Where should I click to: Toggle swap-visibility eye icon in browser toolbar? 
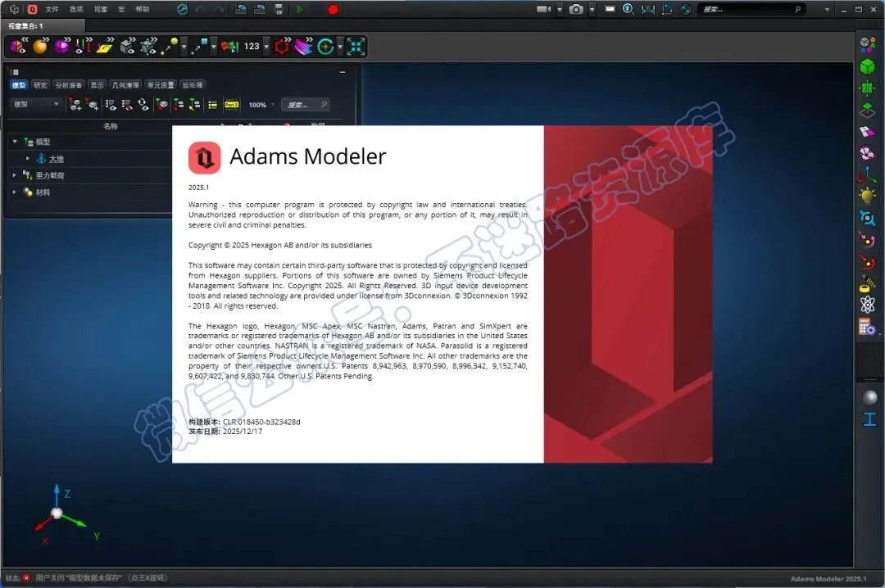click(143, 105)
